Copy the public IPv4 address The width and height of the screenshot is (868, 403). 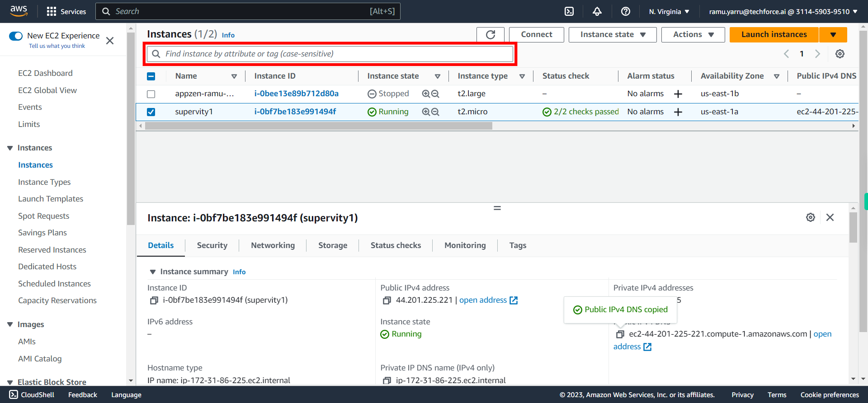pyautogui.click(x=387, y=300)
